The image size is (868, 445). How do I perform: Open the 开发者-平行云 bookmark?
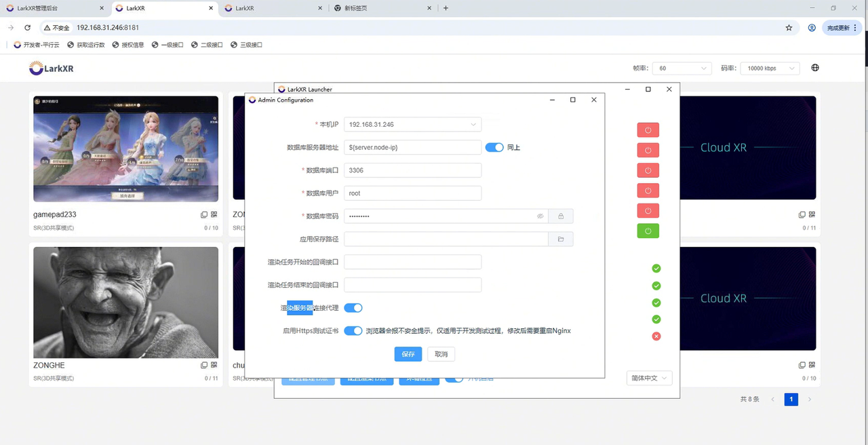37,45
